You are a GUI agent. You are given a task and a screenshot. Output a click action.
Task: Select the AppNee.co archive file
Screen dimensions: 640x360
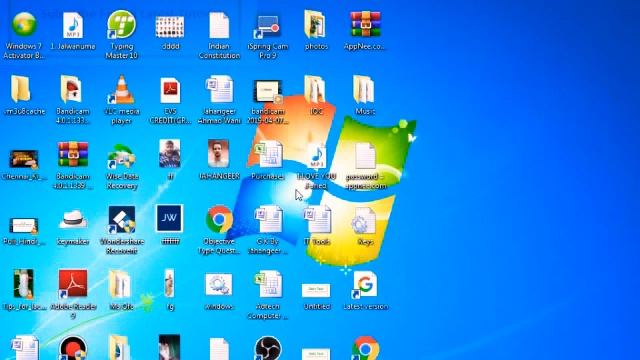click(x=365, y=24)
